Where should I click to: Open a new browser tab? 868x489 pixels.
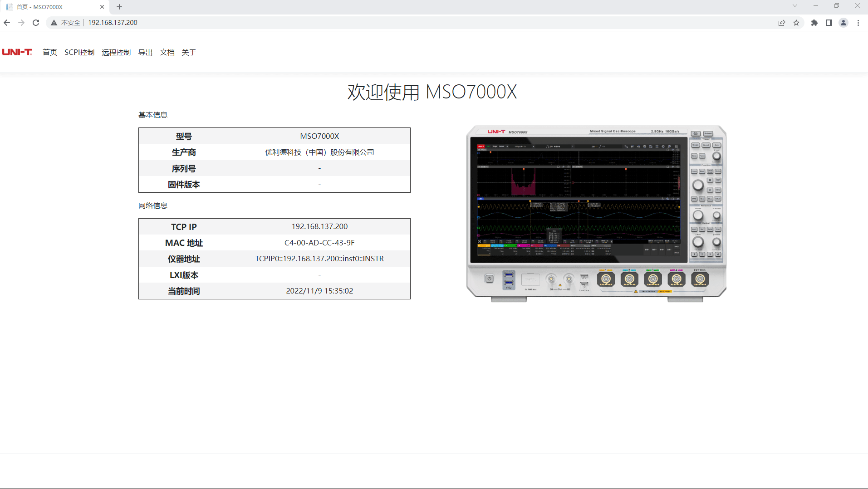tap(119, 7)
